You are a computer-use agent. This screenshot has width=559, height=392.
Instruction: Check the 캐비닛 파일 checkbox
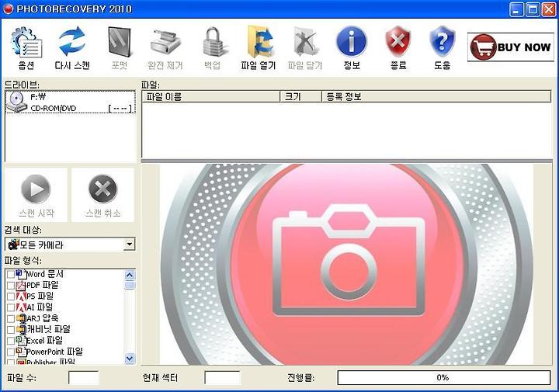click(x=11, y=330)
